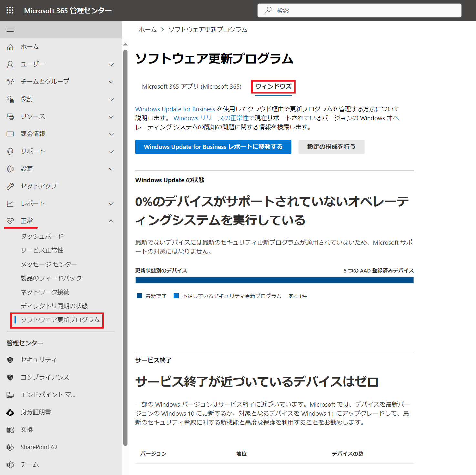Image resolution: width=476 pixels, height=475 pixels.
Task: Open ネットワーク接続 in sidebar
Action: [45, 292]
